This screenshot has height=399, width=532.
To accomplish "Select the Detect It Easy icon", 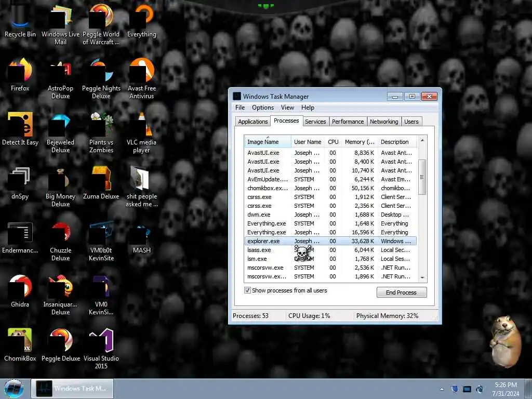I will (20, 128).
